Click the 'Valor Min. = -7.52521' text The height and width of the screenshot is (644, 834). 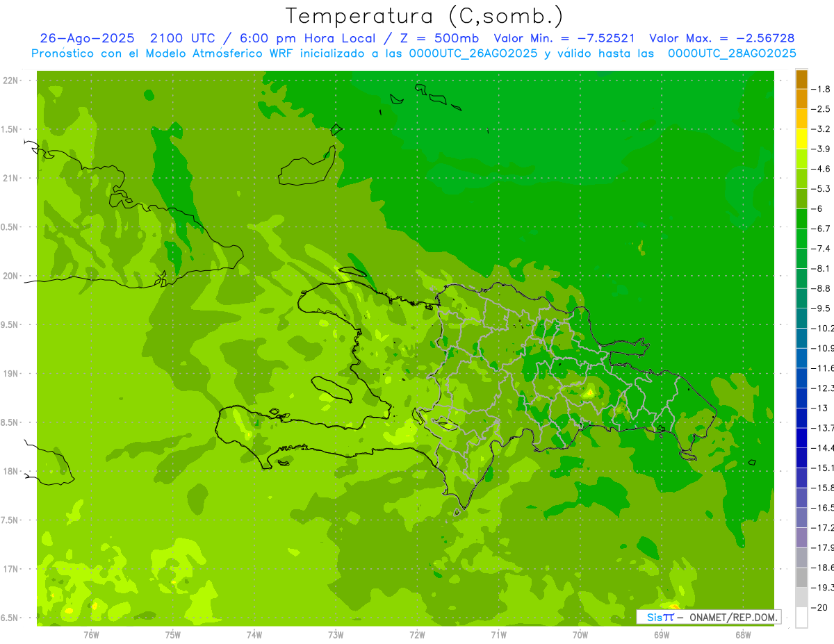[564, 38]
